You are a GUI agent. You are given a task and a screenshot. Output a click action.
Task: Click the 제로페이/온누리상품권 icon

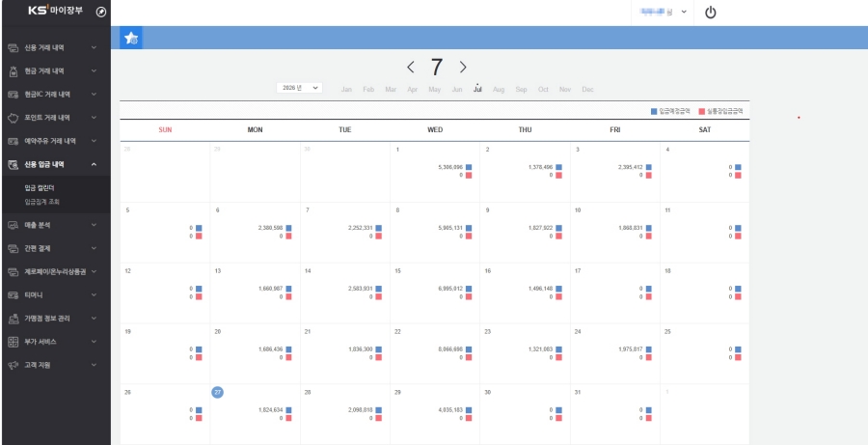14,271
